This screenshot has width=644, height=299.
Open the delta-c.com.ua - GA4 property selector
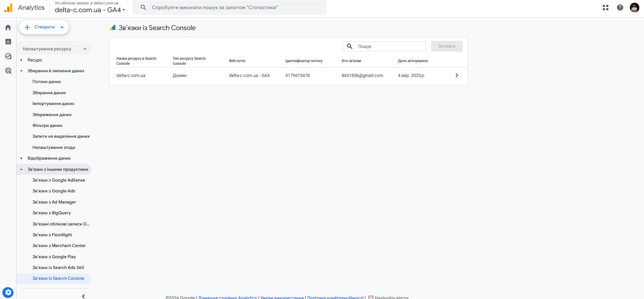[x=90, y=10]
